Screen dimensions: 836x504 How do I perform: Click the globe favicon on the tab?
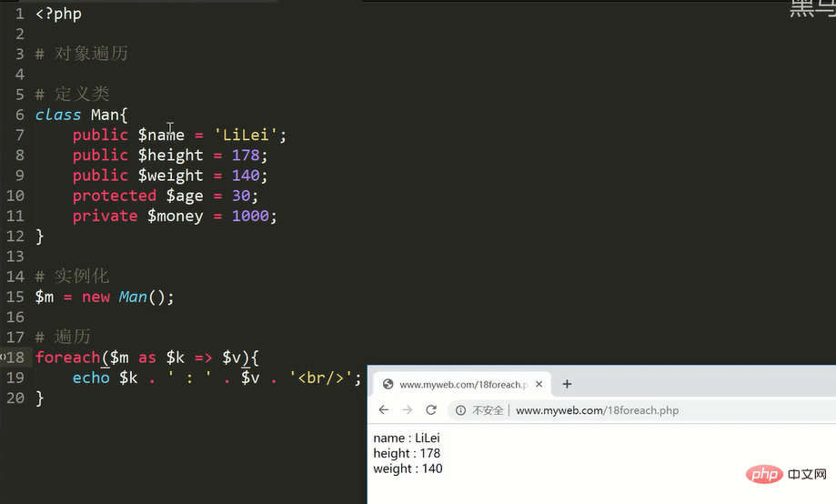(x=388, y=384)
